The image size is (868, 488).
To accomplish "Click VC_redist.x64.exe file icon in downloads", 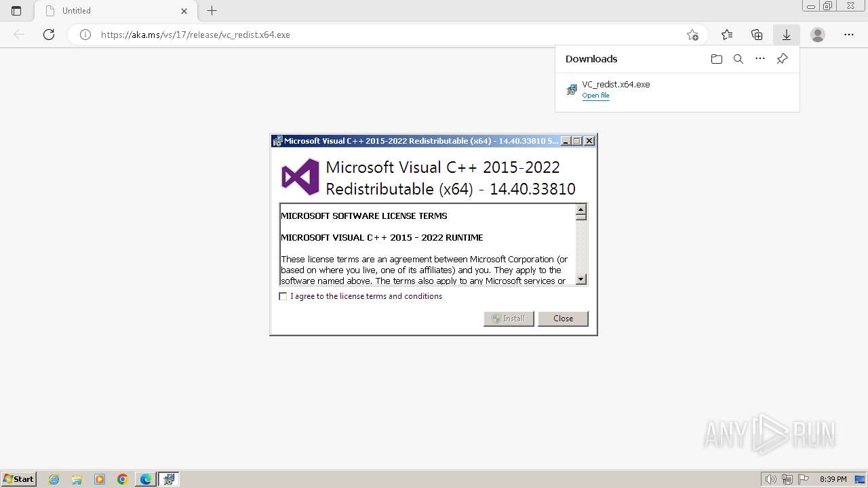I will point(572,89).
